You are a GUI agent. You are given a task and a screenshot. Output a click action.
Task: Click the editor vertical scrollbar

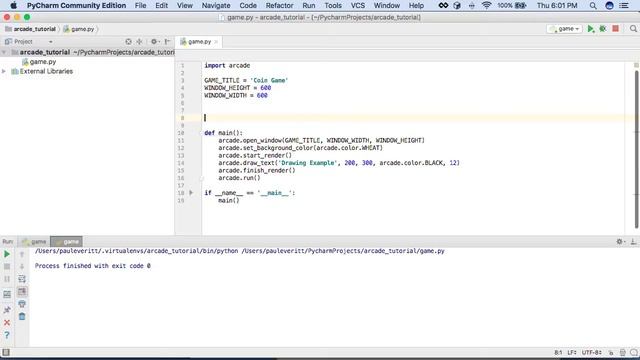point(636,149)
